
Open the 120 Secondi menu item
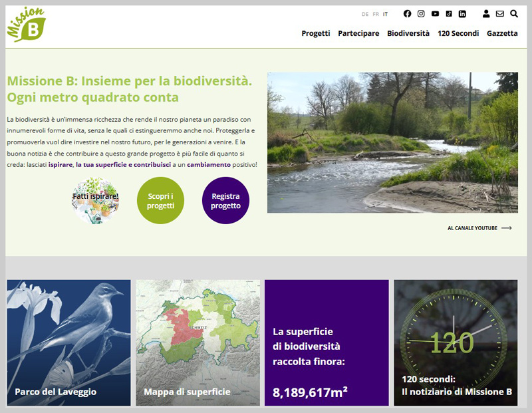tap(458, 33)
